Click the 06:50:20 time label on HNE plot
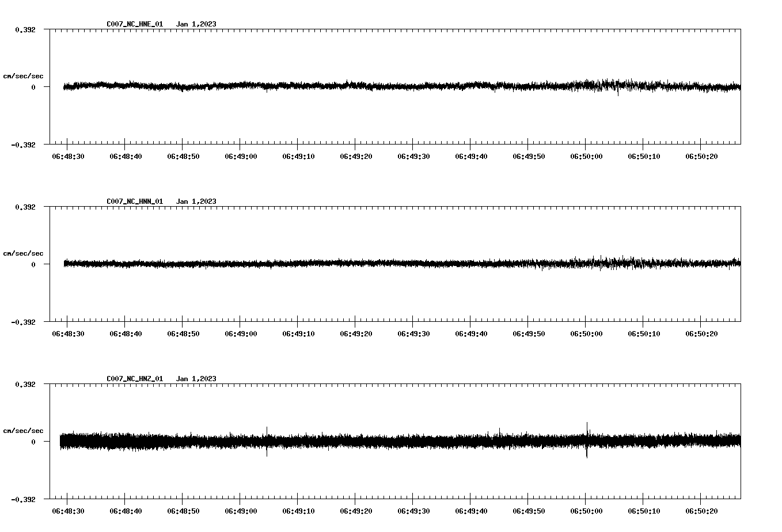The image size is (782, 532). pos(701,157)
